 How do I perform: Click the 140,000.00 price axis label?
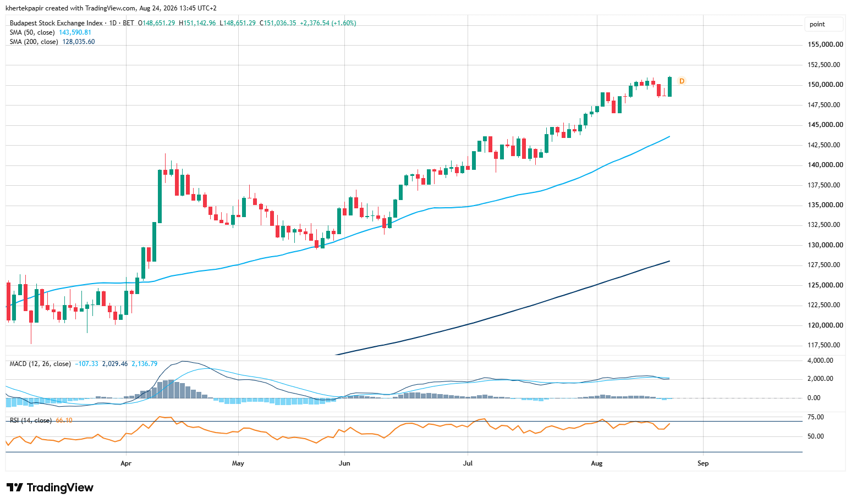[x=825, y=165]
